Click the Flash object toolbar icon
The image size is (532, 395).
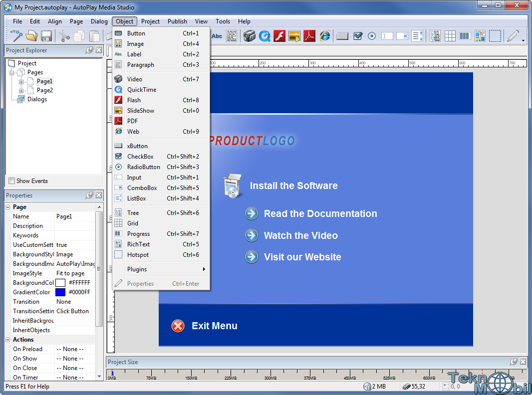pyautogui.click(x=279, y=36)
